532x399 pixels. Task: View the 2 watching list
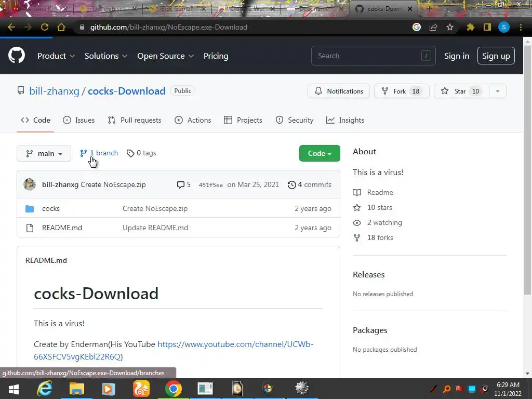tap(384, 222)
